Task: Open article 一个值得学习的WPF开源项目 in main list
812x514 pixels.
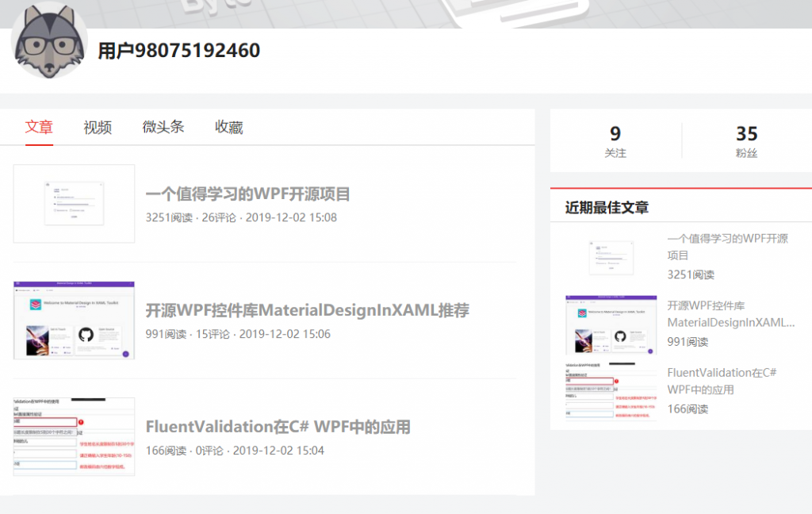Action: (x=247, y=194)
